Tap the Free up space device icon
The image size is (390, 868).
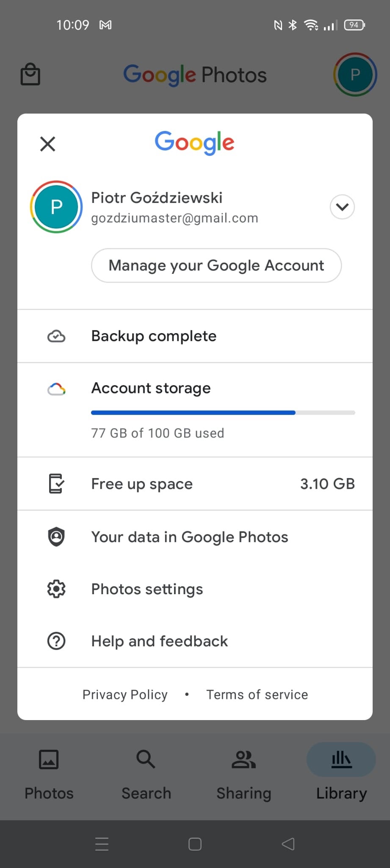pyautogui.click(x=56, y=484)
